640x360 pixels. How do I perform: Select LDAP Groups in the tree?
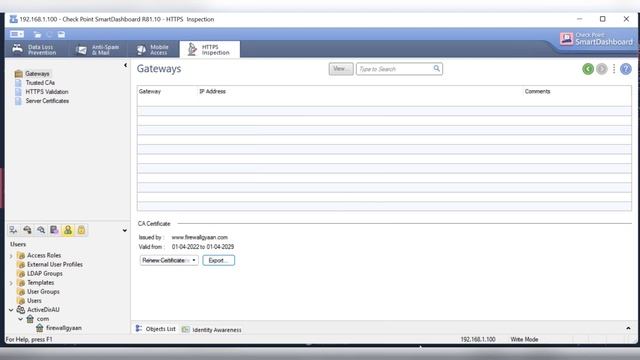pos(44,273)
